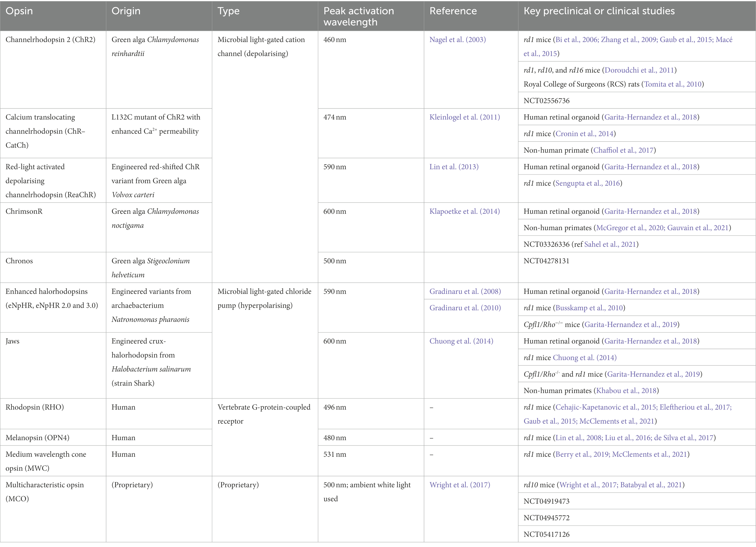Open the Lin et al., 2008 citation
Viewport: 756px width, 547px height.
579,438
